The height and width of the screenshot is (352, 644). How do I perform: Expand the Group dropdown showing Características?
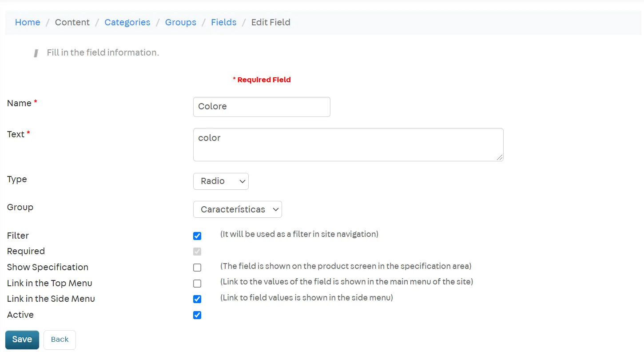point(237,209)
